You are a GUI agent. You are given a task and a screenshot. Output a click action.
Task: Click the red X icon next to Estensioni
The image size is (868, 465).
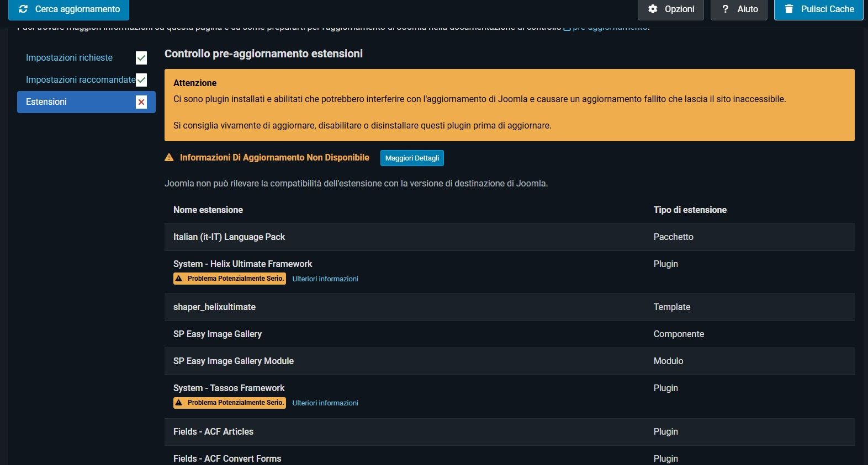click(x=141, y=102)
